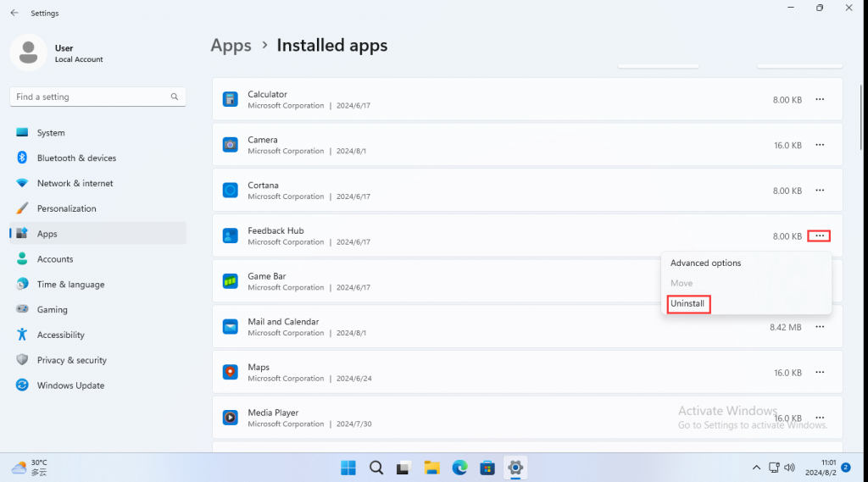The width and height of the screenshot is (868, 482).
Task: Open Microsoft Store from the taskbar
Action: click(x=487, y=468)
